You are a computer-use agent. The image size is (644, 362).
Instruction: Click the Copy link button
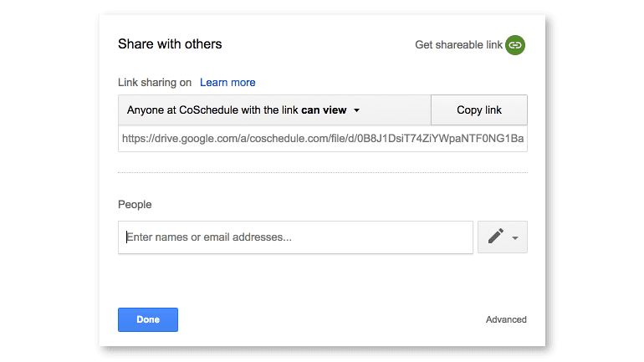click(x=479, y=110)
